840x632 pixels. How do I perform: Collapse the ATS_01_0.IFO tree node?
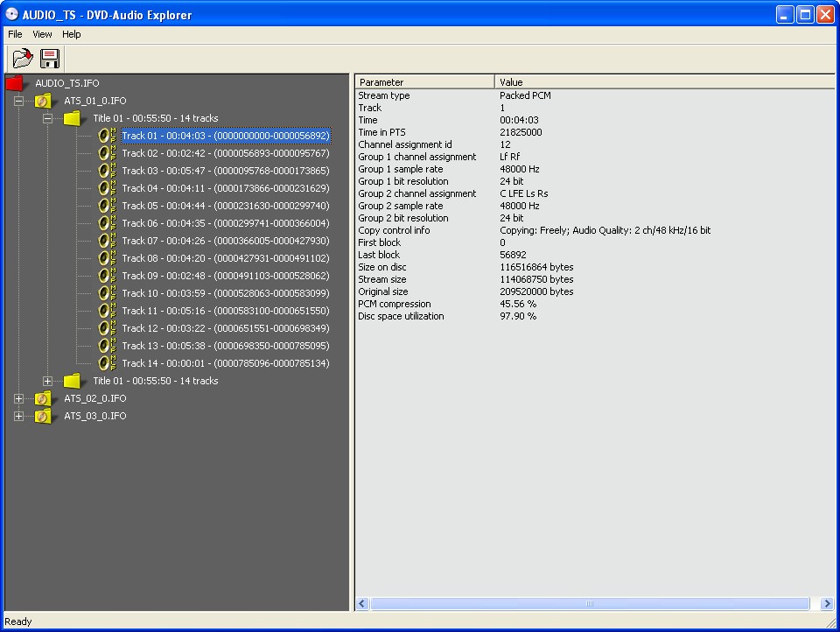[18, 101]
